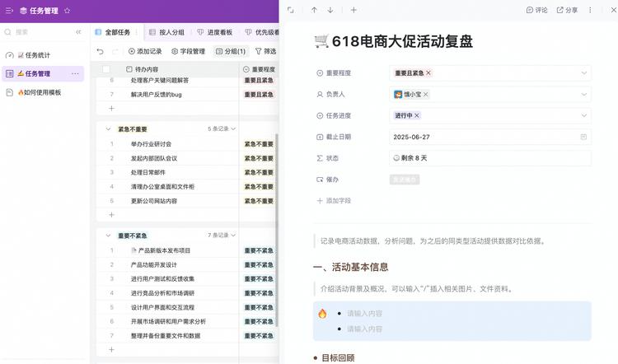Go to next record arrow
Image resolution: width=618 pixels, height=364 pixels.
pos(330,10)
